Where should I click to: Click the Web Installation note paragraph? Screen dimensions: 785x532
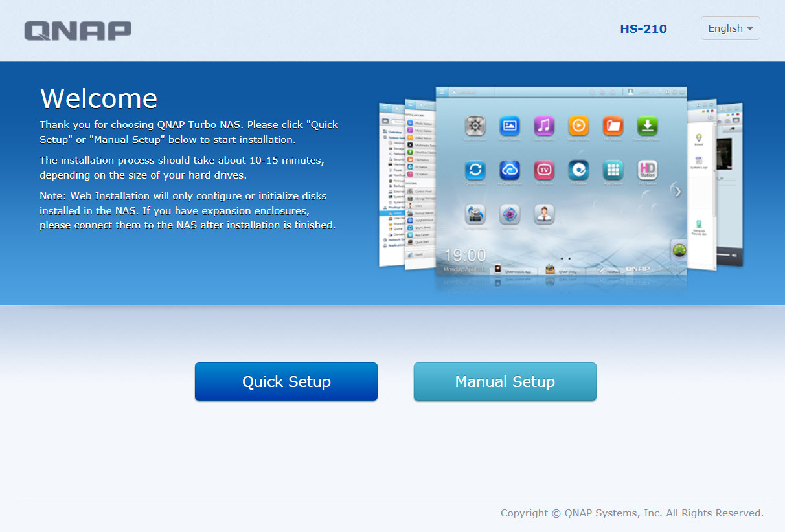188,210
